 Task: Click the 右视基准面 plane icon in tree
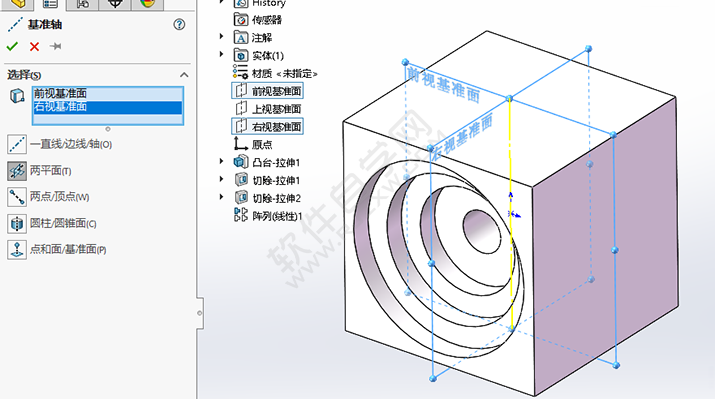pyautogui.click(x=241, y=126)
